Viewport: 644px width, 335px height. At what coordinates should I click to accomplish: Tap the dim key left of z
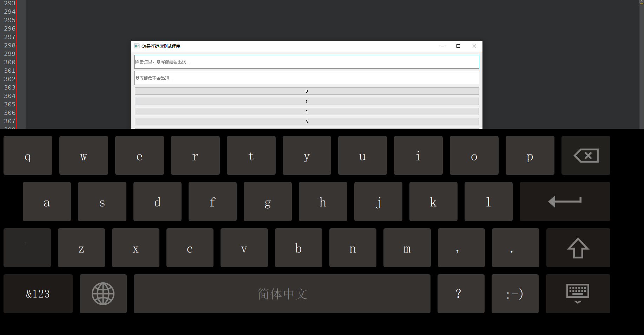click(27, 248)
